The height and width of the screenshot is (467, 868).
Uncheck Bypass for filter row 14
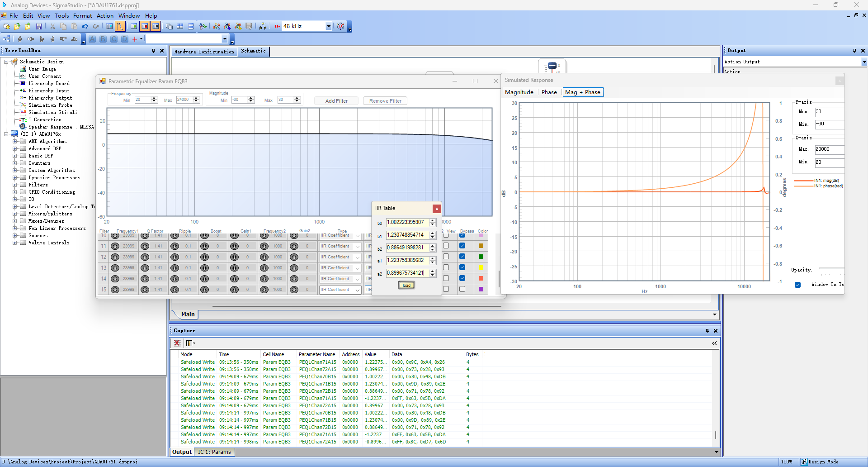[x=462, y=278]
